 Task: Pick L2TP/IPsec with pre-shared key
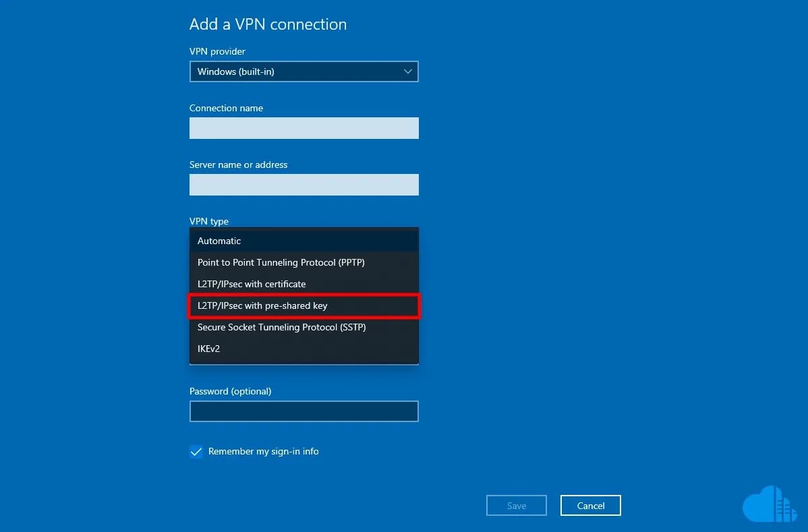[x=304, y=306]
